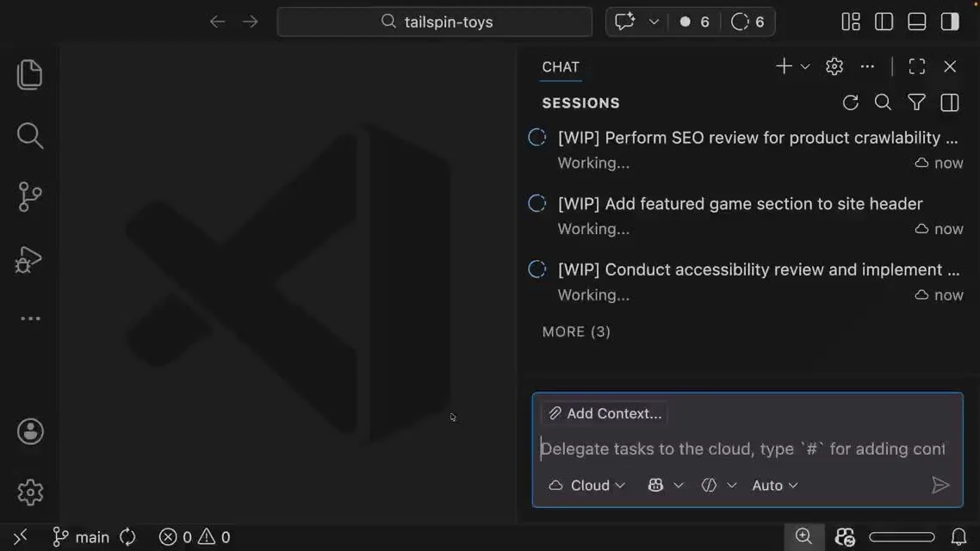
Task: Open the custom agent mode dropdown
Action: tap(719, 486)
